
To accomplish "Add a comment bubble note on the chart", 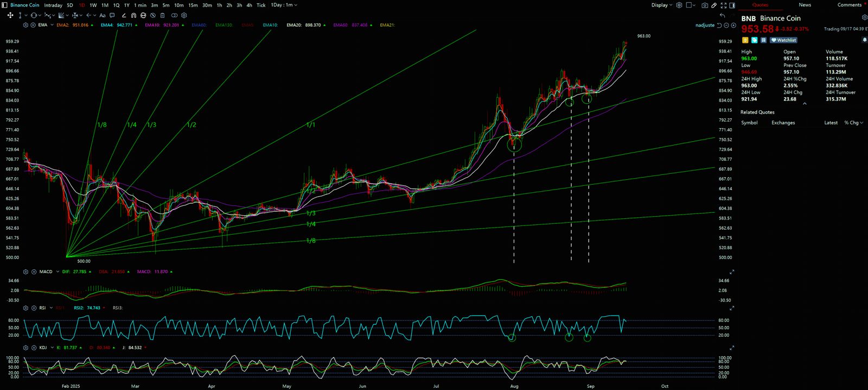I will 112,15.
